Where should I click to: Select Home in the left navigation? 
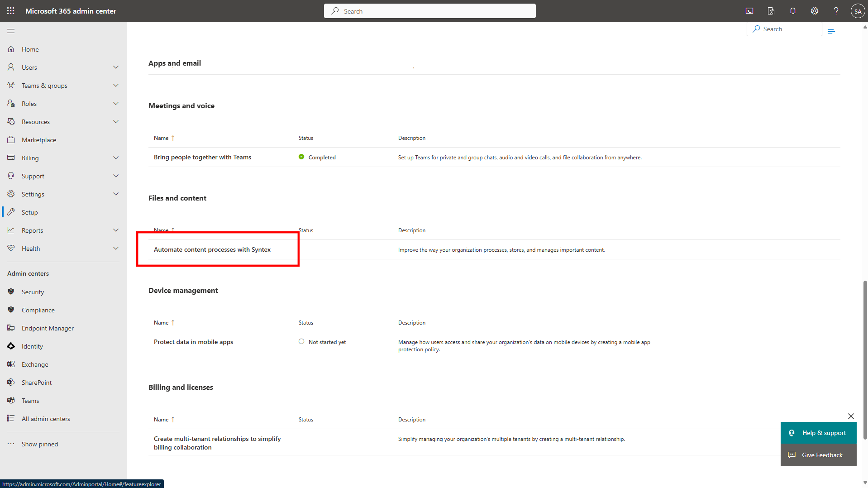click(x=29, y=49)
